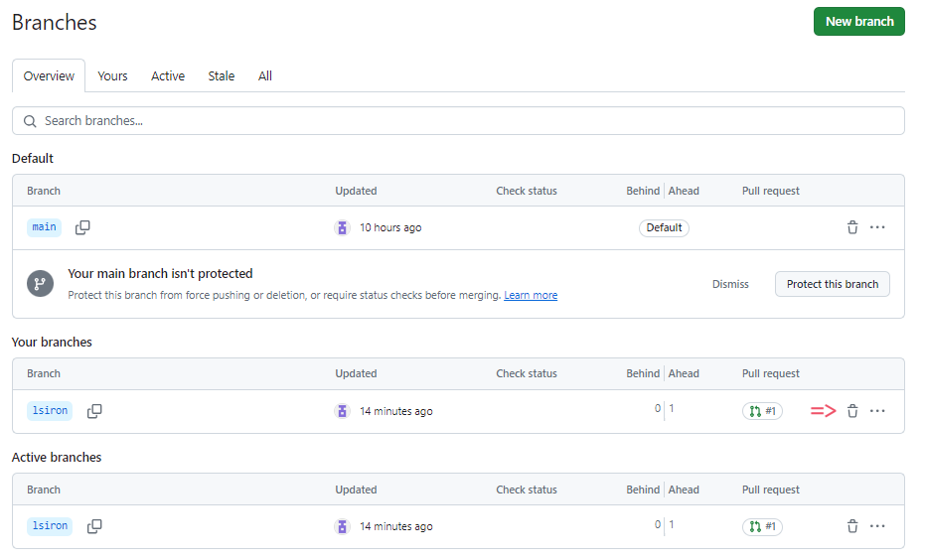Click the git branch icon in protection notice
Image resolution: width=925 pixels, height=560 pixels.
[40, 284]
